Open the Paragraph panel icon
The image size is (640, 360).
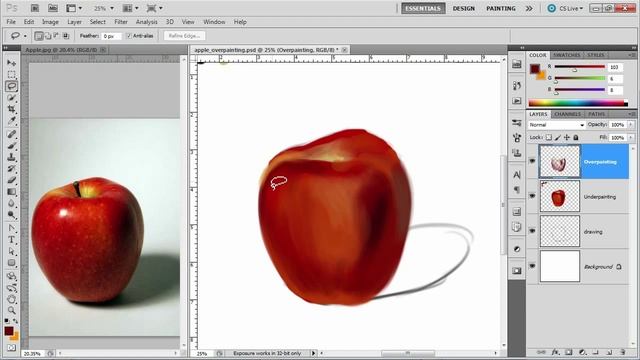point(517,190)
